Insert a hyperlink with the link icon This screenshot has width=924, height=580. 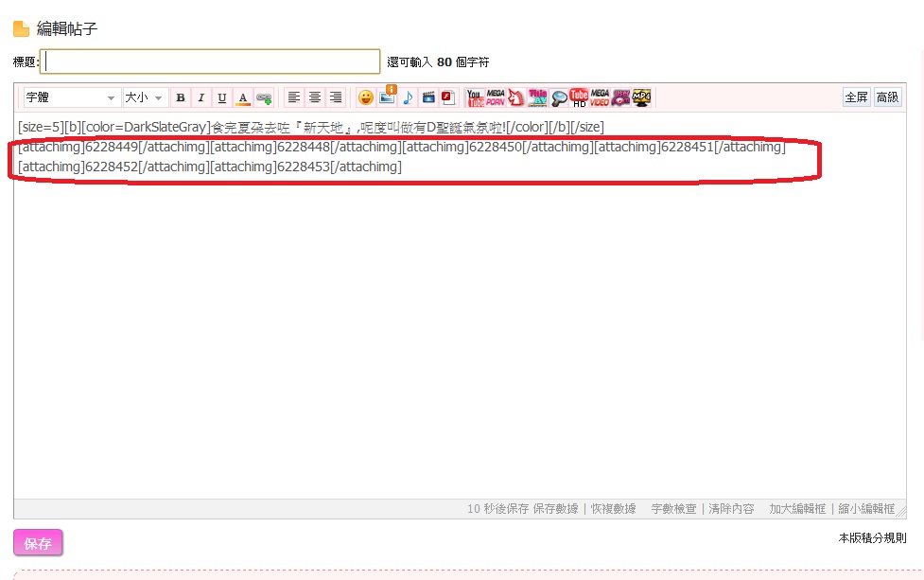tap(264, 97)
